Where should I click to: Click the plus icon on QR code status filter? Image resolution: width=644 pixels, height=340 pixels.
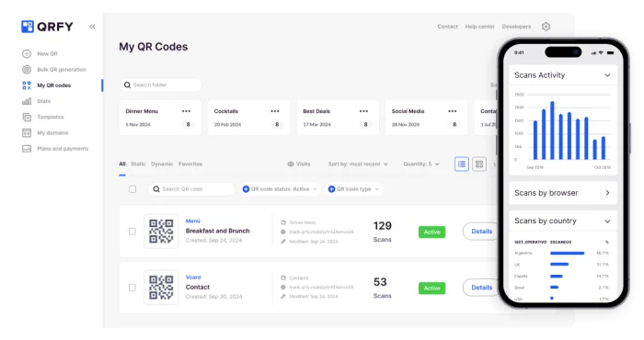click(x=246, y=189)
